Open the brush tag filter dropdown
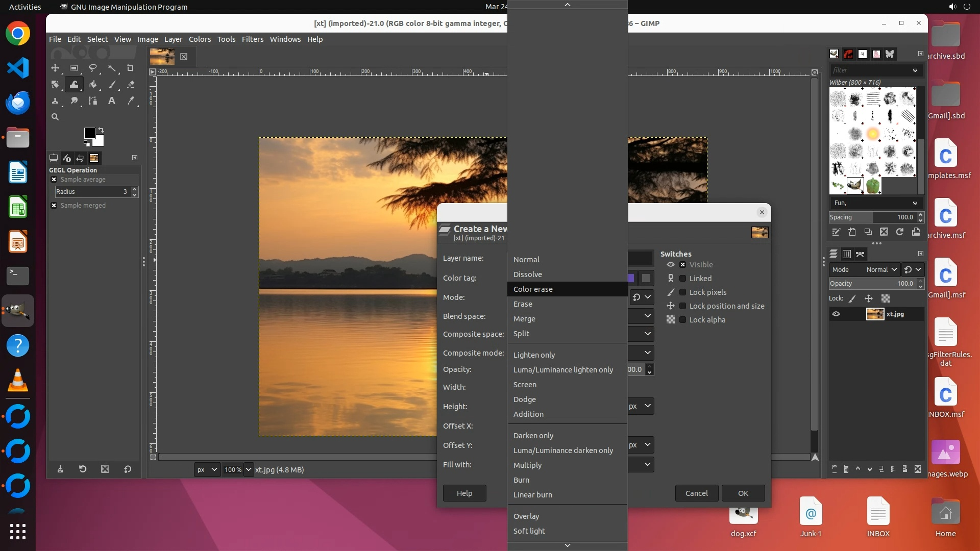Image resolution: width=980 pixels, height=551 pixels. pyautogui.click(x=915, y=70)
